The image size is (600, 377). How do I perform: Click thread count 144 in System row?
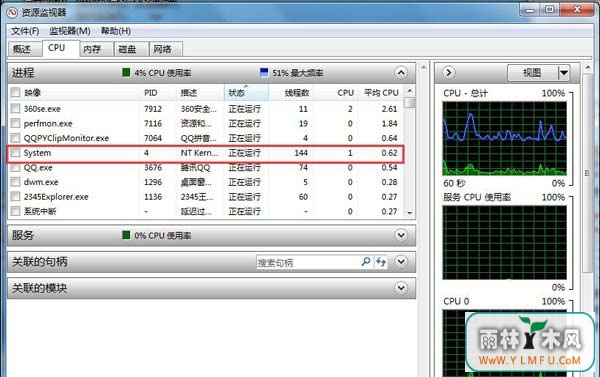(301, 153)
